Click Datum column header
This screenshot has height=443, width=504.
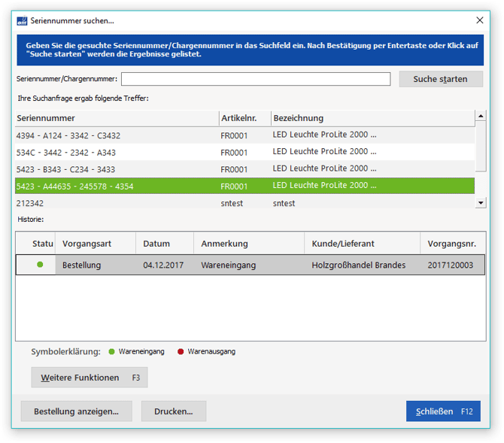tap(165, 244)
